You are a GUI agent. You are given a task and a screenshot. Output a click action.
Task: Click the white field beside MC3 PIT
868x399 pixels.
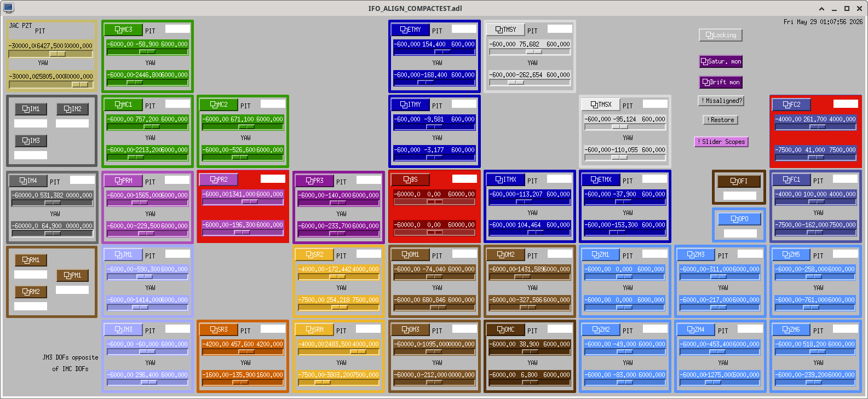[177, 29]
